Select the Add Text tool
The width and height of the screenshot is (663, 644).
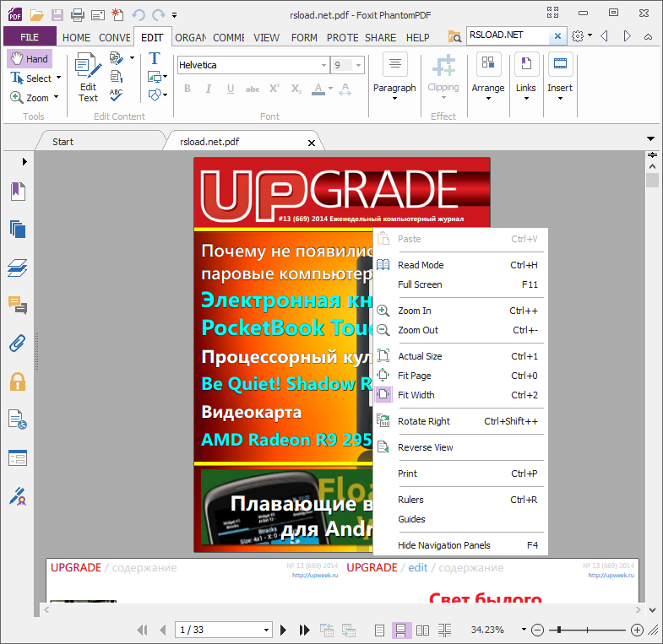[155, 58]
